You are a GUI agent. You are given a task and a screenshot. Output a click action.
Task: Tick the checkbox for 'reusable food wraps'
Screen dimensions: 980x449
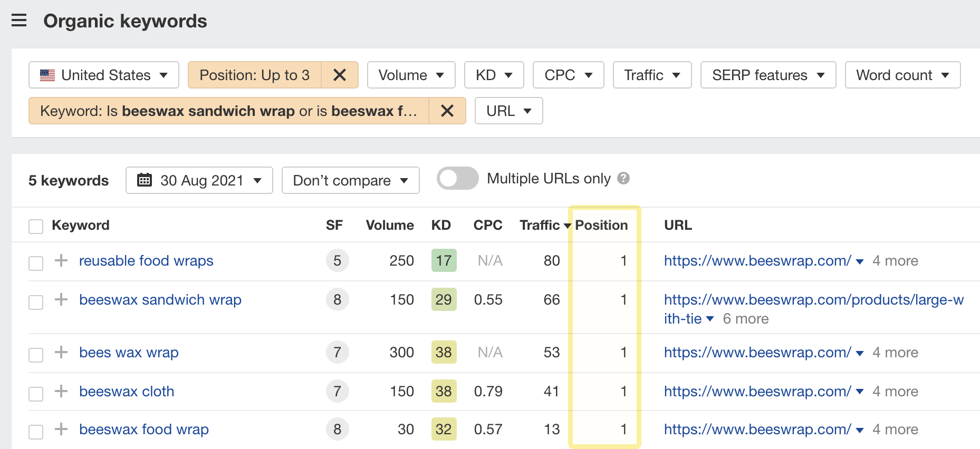(36, 263)
